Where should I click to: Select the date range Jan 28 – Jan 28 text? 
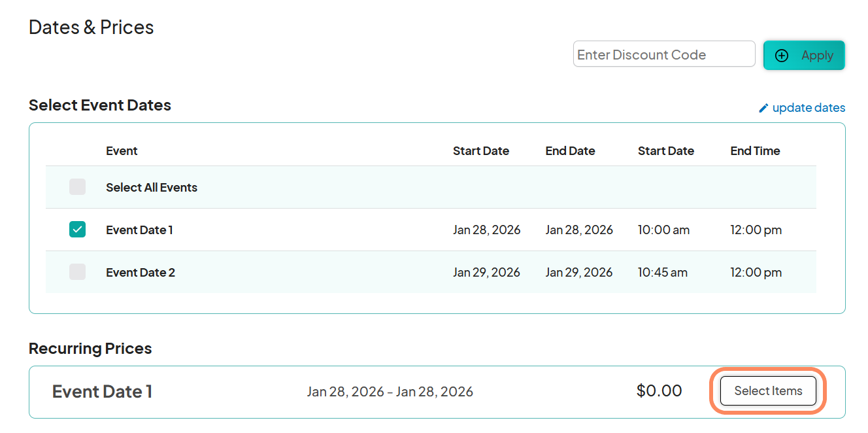390,391
